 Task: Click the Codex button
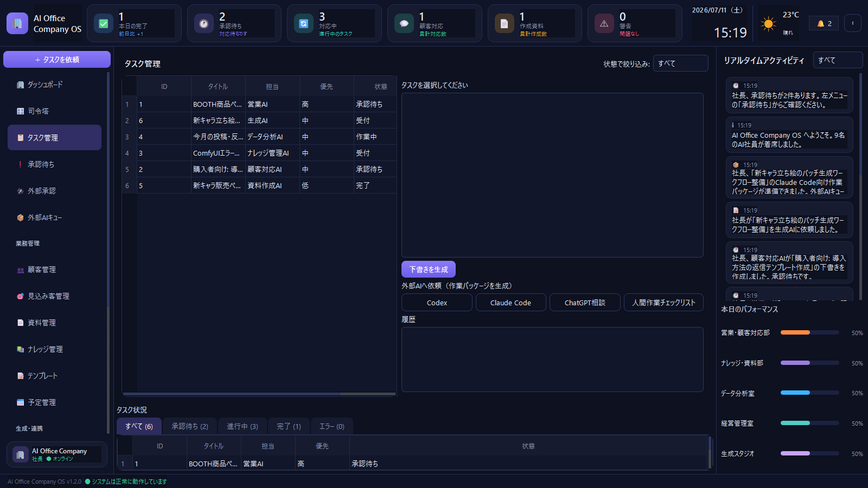click(x=437, y=303)
